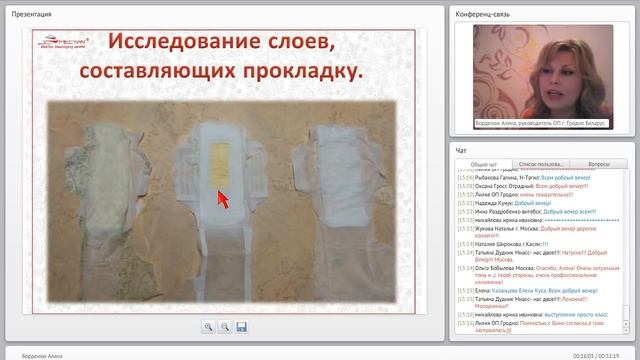Click the 'Конференц-связь' panel title

pyautogui.click(x=482, y=14)
